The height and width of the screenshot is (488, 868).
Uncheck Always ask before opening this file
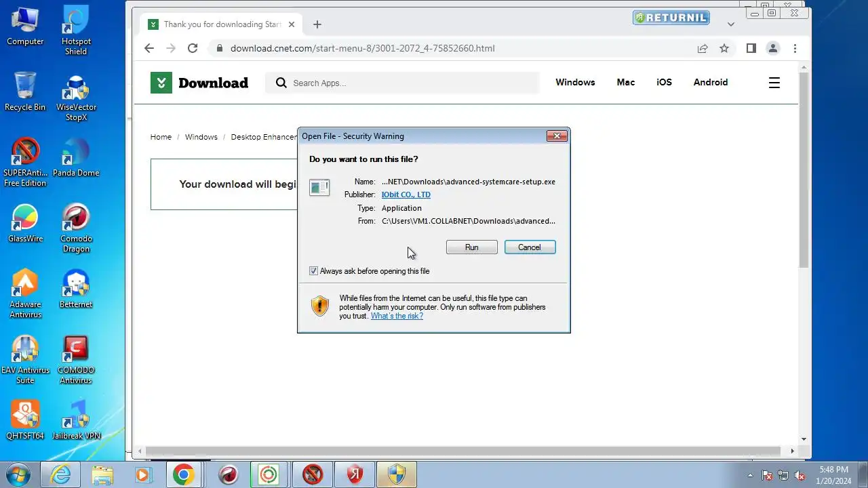pyautogui.click(x=313, y=271)
